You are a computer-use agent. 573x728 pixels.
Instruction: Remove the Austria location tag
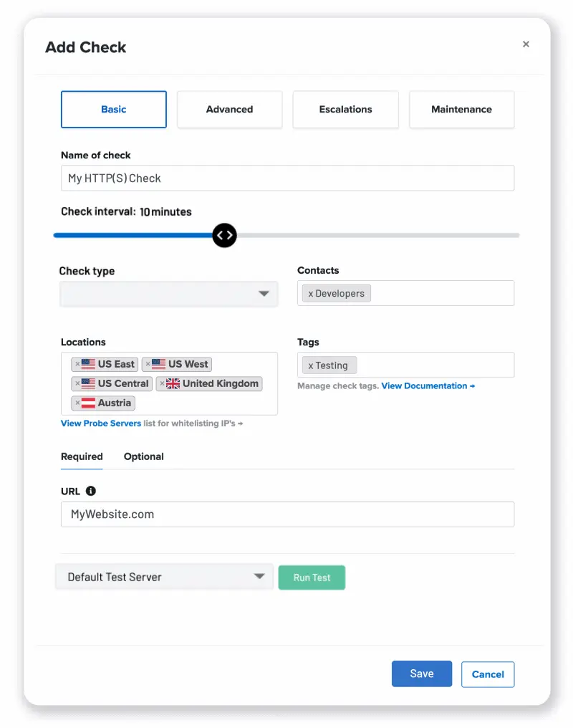point(77,403)
